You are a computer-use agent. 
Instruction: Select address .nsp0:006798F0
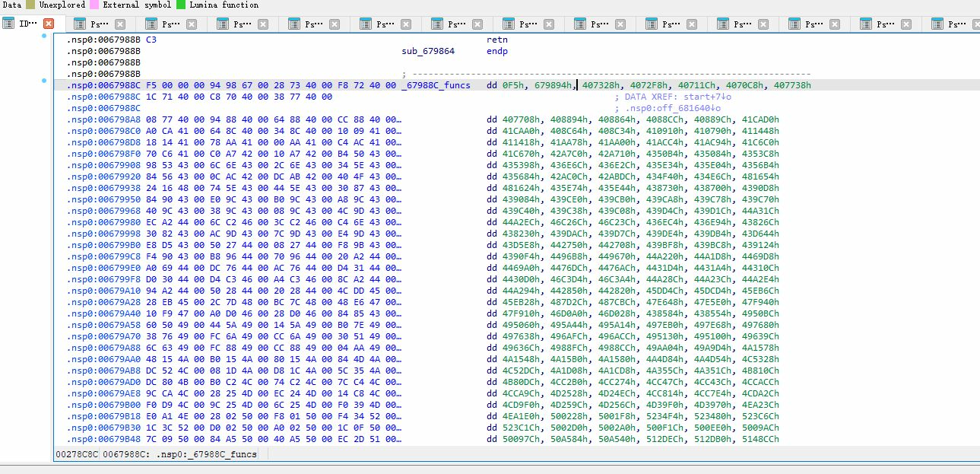(103, 154)
